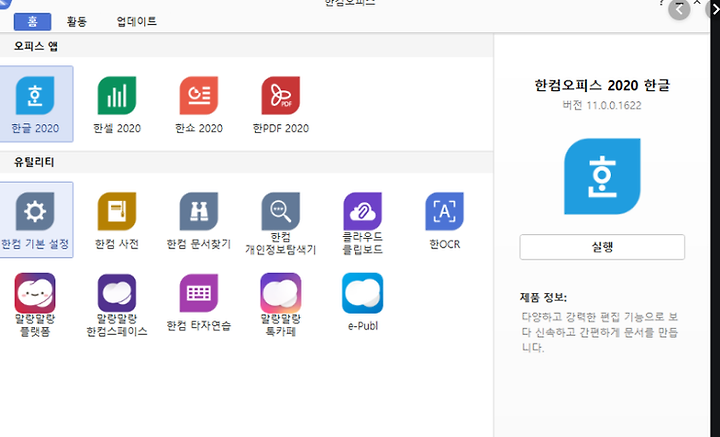Open the 활동 tab
The image size is (720, 437).
(x=77, y=22)
